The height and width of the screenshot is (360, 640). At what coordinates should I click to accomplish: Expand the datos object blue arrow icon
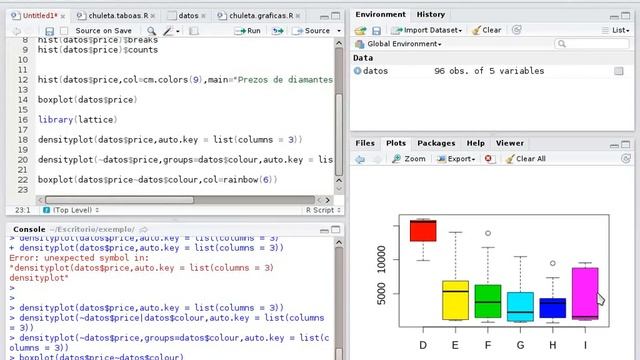click(357, 71)
